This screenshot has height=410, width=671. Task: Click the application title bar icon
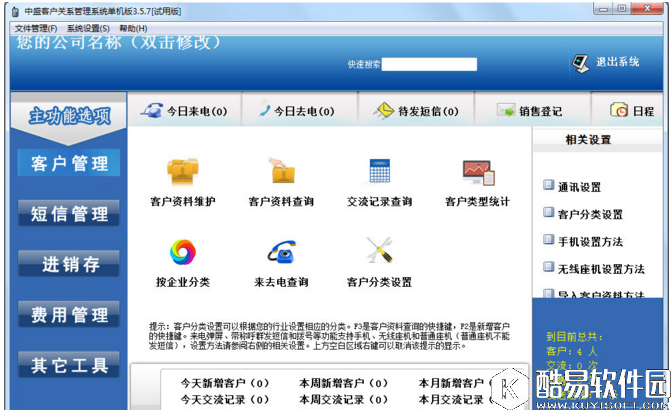[15, 12]
